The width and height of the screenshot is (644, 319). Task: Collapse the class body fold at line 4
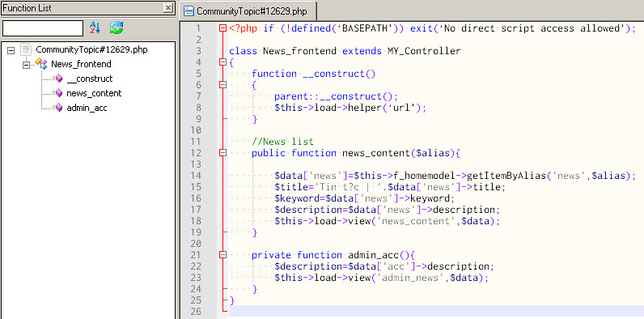click(222, 62)
